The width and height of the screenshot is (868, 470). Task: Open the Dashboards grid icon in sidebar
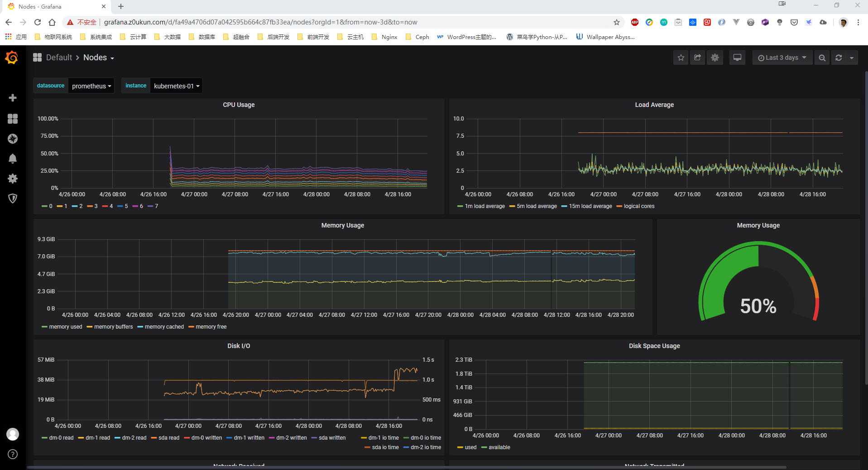pos(13,119)
